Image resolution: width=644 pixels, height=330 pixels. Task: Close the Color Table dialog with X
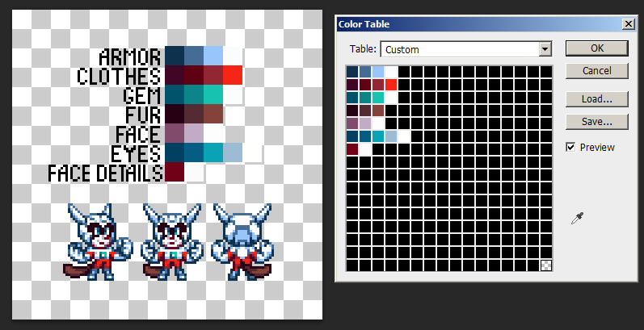coord(629,24)
